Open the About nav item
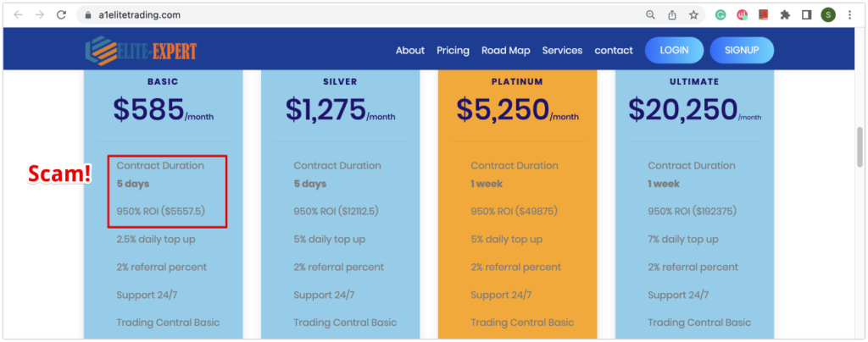 click(410, 50)
